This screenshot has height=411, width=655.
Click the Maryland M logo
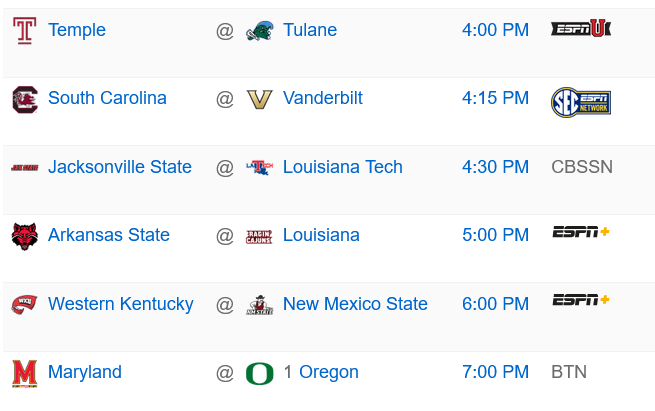[x=22, y=373]
